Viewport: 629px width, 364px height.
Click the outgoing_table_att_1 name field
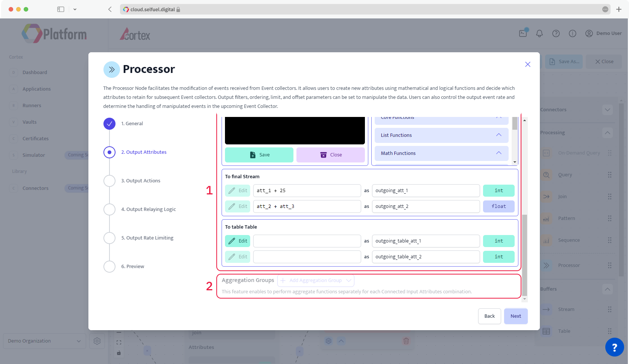(x=426, y=241)
